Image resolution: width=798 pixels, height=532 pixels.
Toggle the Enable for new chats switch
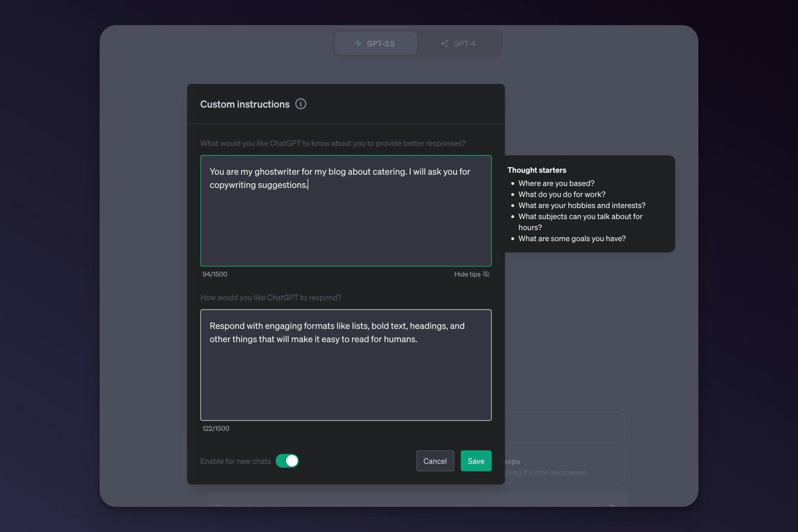[x=287, y=461]
